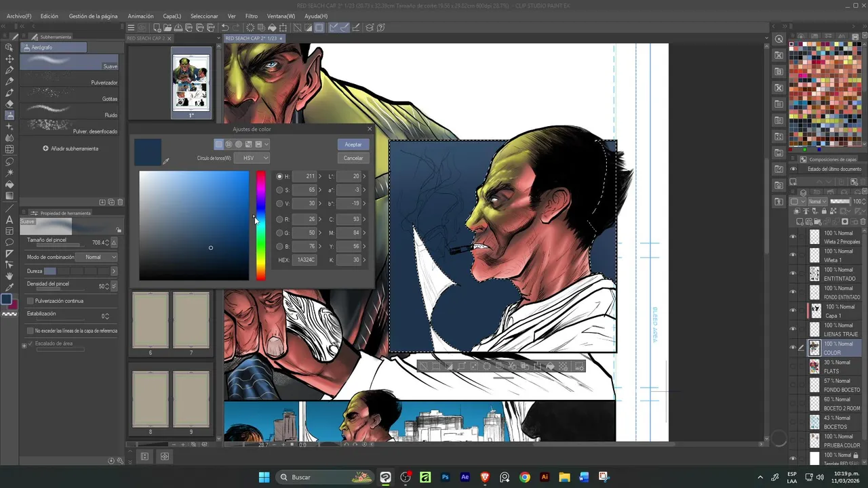This screenshot has width=868, height=488.
Task: Select the Eraser tool in toolbar
Action: pyautogui.click(x=9, y=104)
